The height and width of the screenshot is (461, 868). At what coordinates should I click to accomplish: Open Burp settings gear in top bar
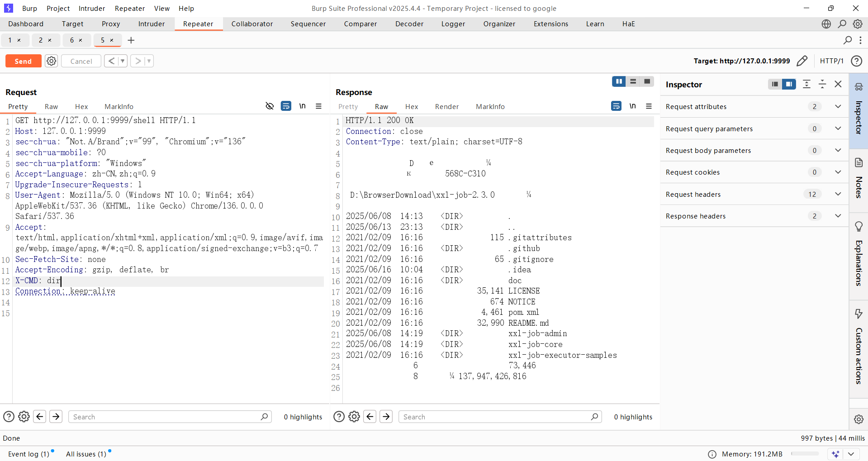point(858,24)
